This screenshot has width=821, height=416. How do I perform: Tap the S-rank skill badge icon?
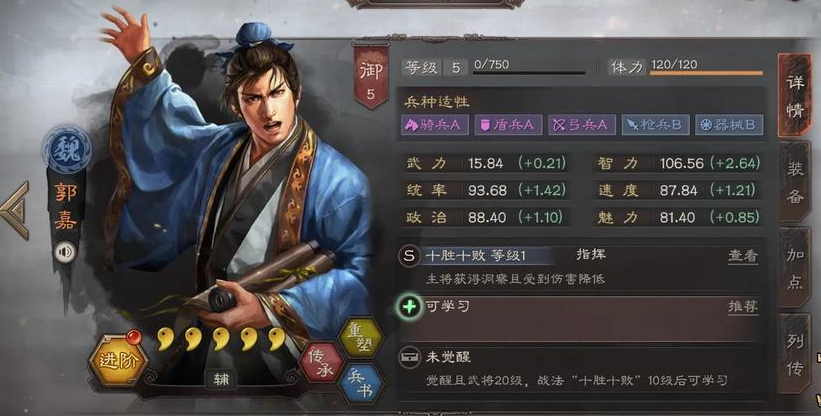click(x=409, y=256)
